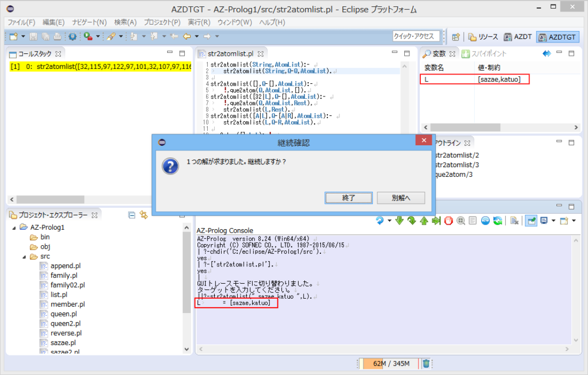Screen dimensions: 588x375
Task: Click the clear console icon
Action: point(514,221)
